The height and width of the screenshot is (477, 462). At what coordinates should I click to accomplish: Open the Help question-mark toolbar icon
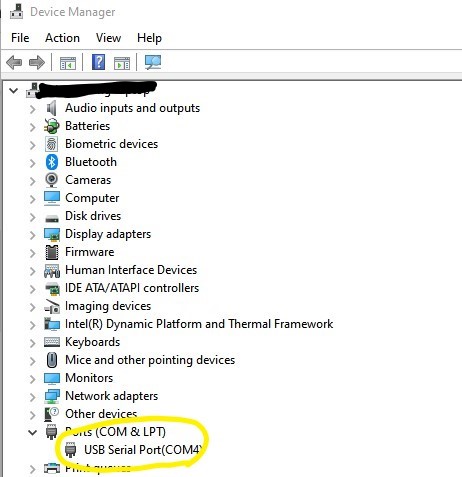click(98, 62)
